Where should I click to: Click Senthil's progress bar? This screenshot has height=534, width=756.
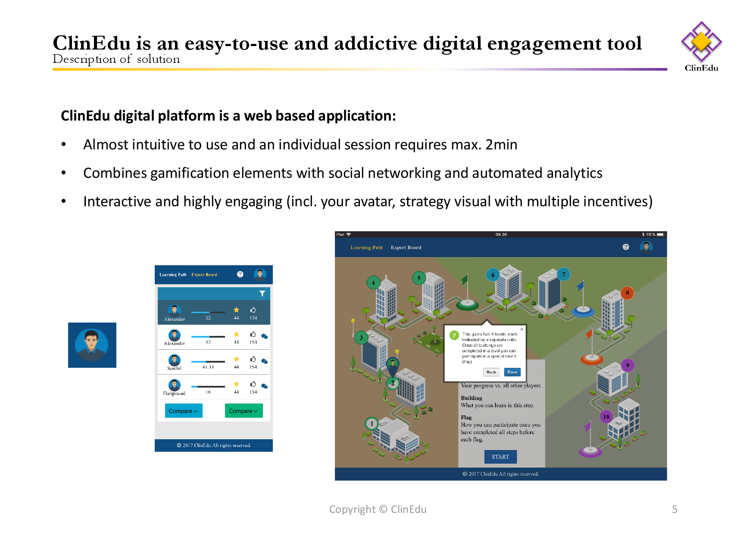tap(208, 362)
